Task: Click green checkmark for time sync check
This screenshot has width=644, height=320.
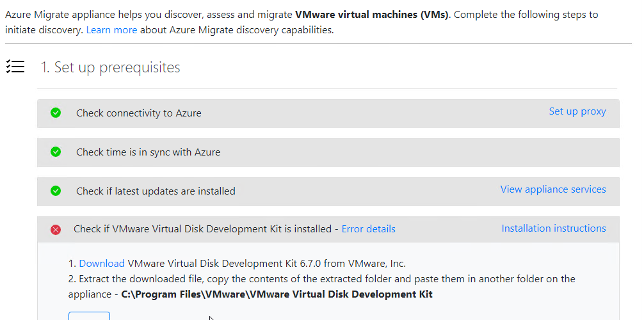Action: tap(56, 152)
